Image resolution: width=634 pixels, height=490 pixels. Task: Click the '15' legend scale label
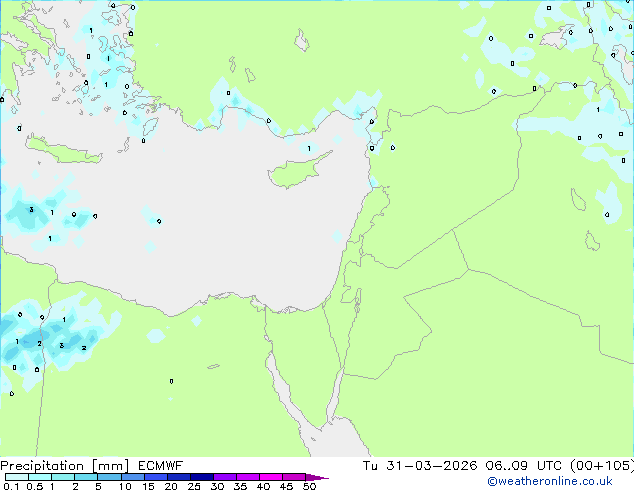148,486
